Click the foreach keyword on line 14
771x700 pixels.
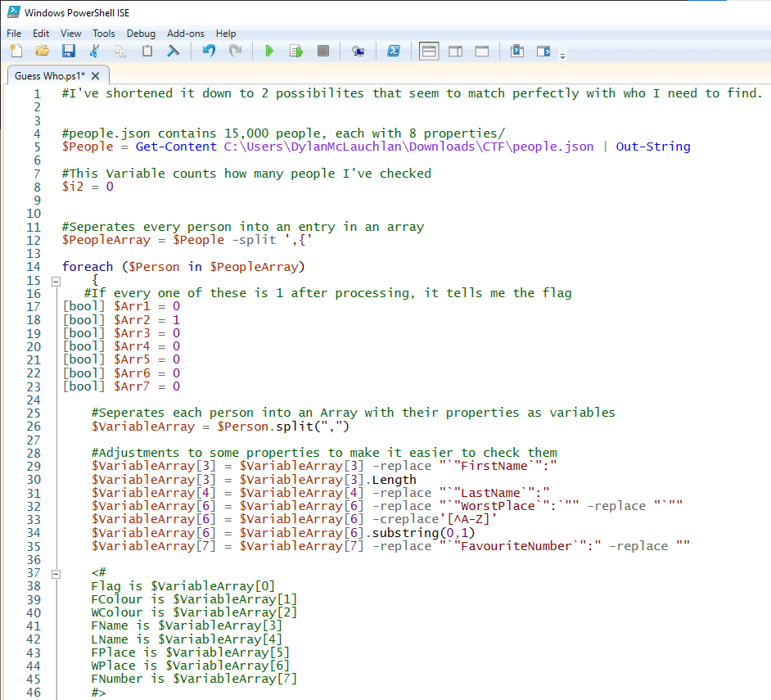pyautogui.click(x=88, y=267)
